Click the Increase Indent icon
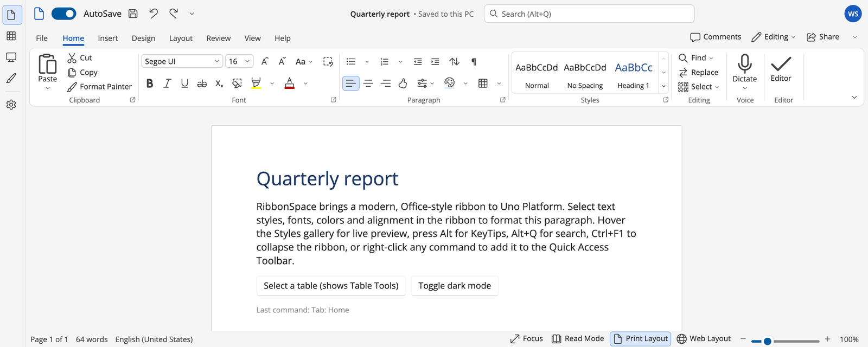This screenshot has height=347, width=868. [x=435, y=61]
